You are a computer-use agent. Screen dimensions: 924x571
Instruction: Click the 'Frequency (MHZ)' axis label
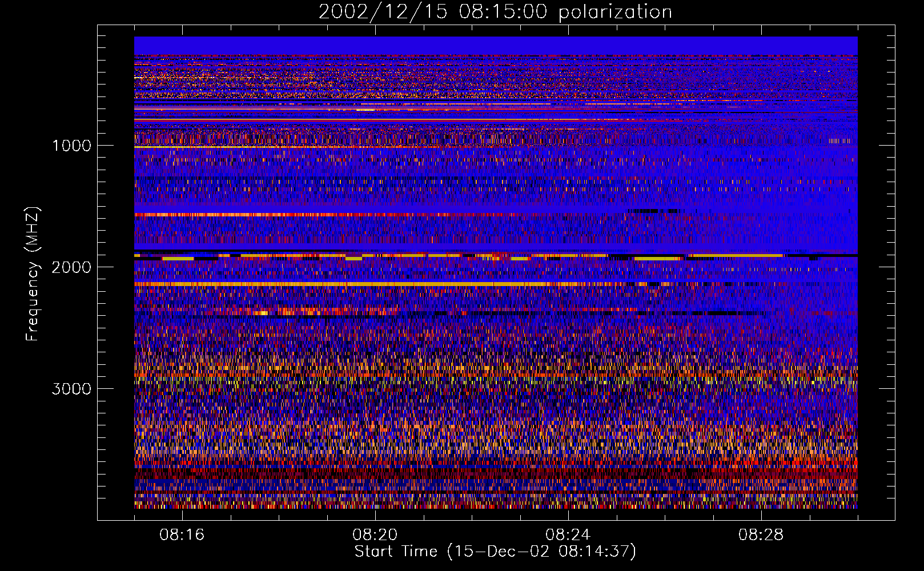[33, 274]
